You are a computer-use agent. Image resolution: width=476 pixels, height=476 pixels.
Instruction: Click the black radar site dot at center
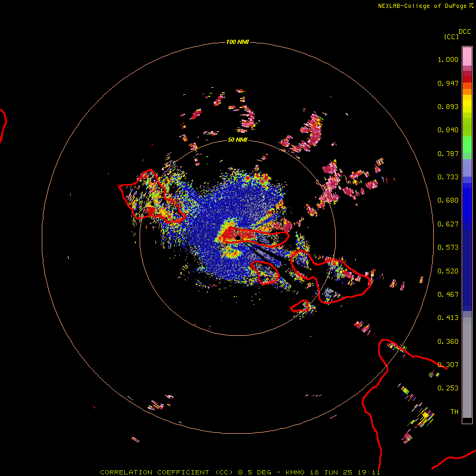point(237,237)
